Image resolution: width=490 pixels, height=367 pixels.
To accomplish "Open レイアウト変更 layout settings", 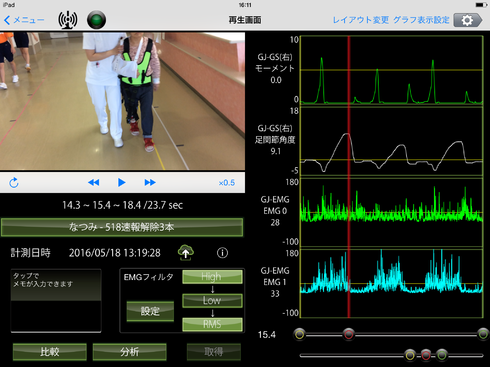I will click(361, 20).
